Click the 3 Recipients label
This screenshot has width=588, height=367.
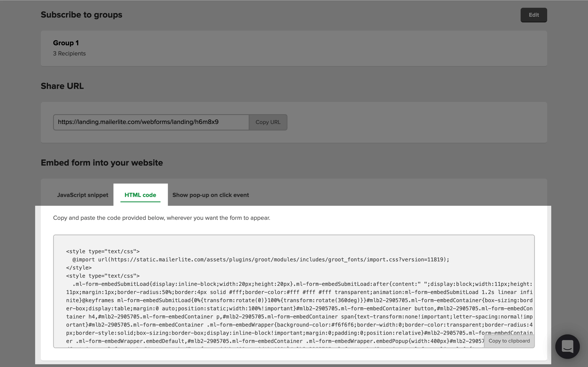tap(69, 53)
